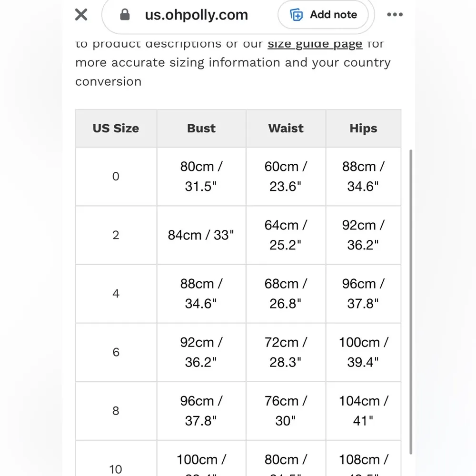Click the us.ohpolly.com address text
Screen dimensions: 476x476
click(x=197, y=15)
